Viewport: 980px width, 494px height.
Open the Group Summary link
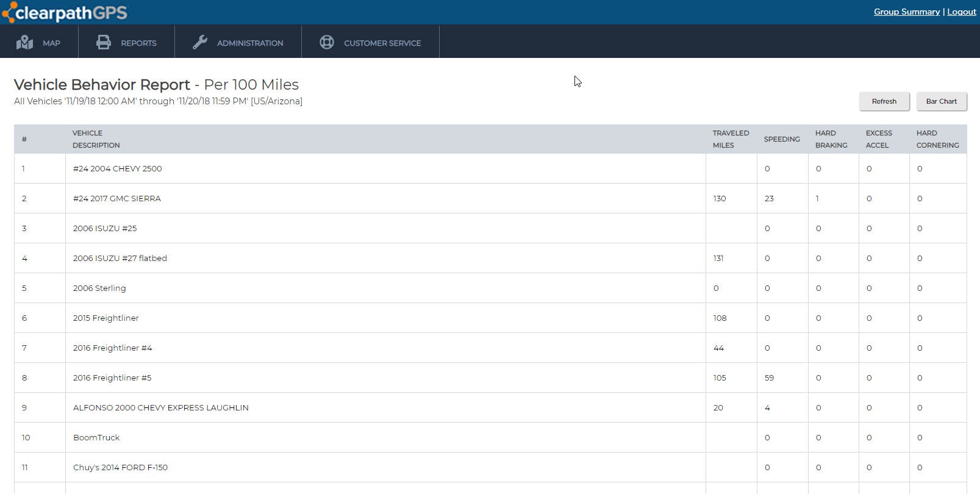(906, 12)
